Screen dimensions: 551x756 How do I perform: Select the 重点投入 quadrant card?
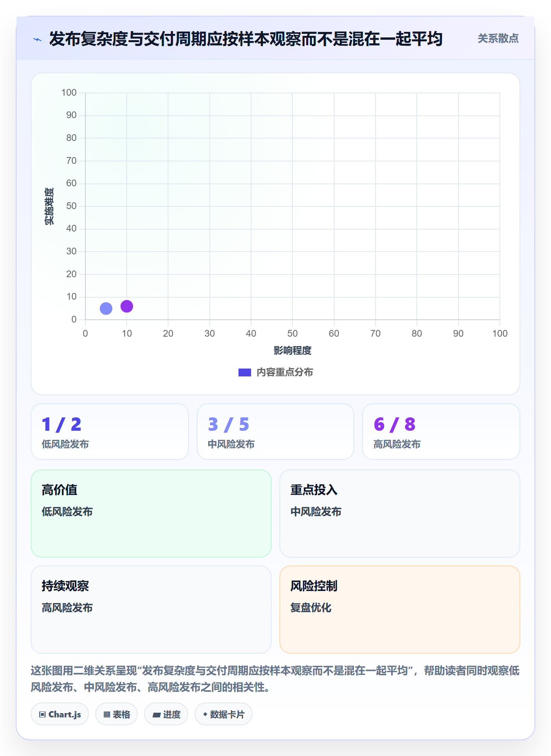pyautogui.click(x=400, y=513)
